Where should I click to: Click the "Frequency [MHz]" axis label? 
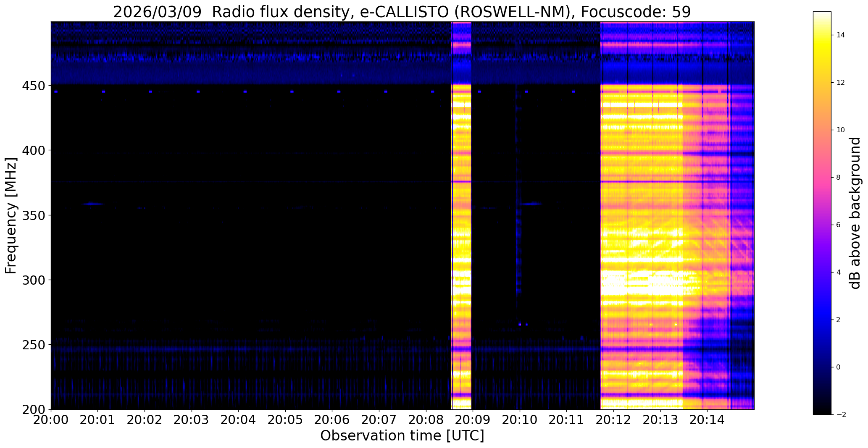[11, 216]
